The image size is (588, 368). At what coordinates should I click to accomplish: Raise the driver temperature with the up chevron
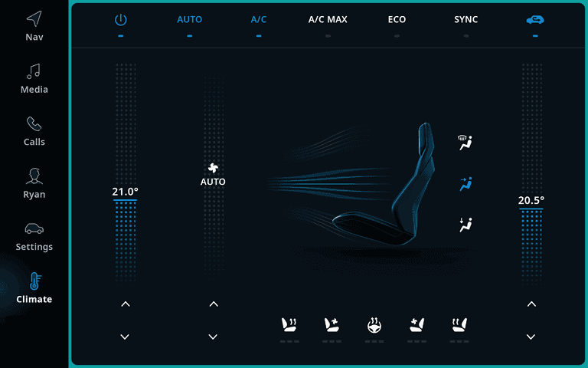[126, 304]
